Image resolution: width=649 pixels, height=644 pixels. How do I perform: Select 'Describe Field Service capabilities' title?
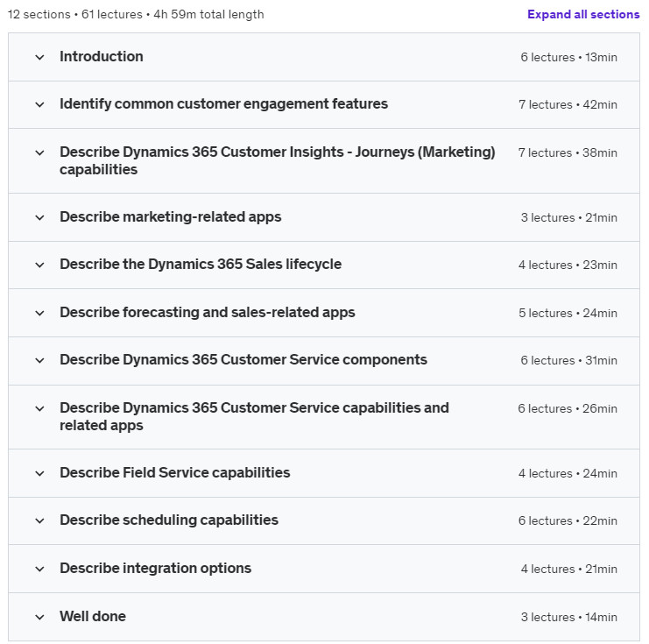click(174, 472)
